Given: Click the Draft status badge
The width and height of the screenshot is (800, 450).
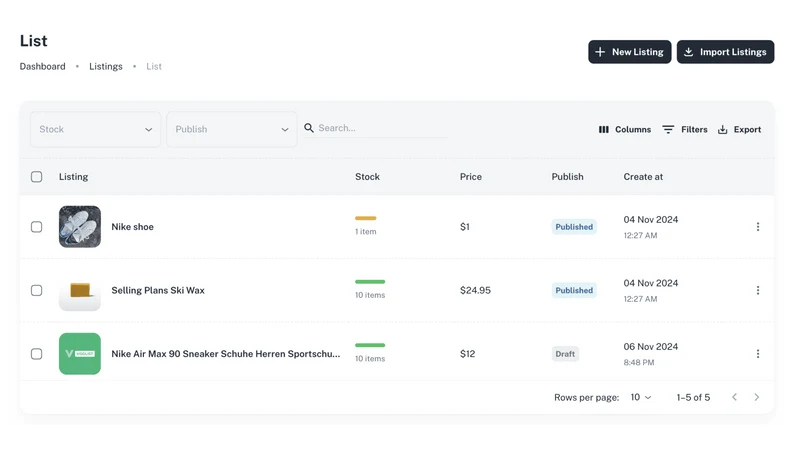Looking at the screenshot, I should 565,354.
